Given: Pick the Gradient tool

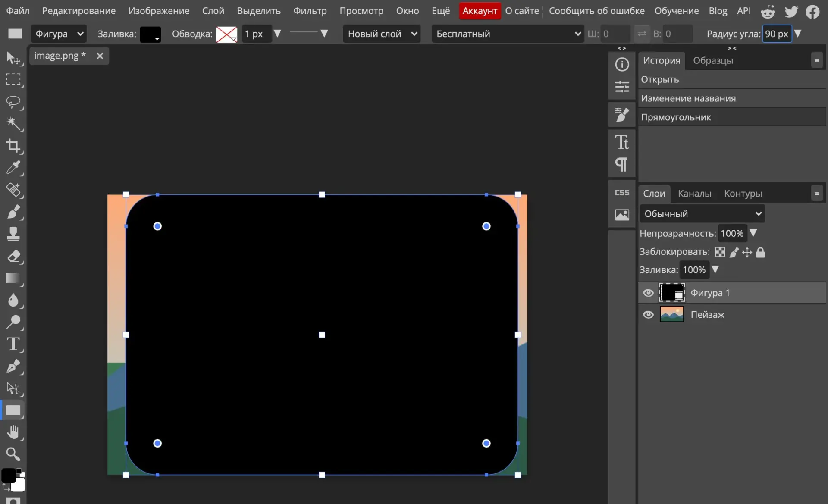Looking at the screenshot, I should 13,278.
